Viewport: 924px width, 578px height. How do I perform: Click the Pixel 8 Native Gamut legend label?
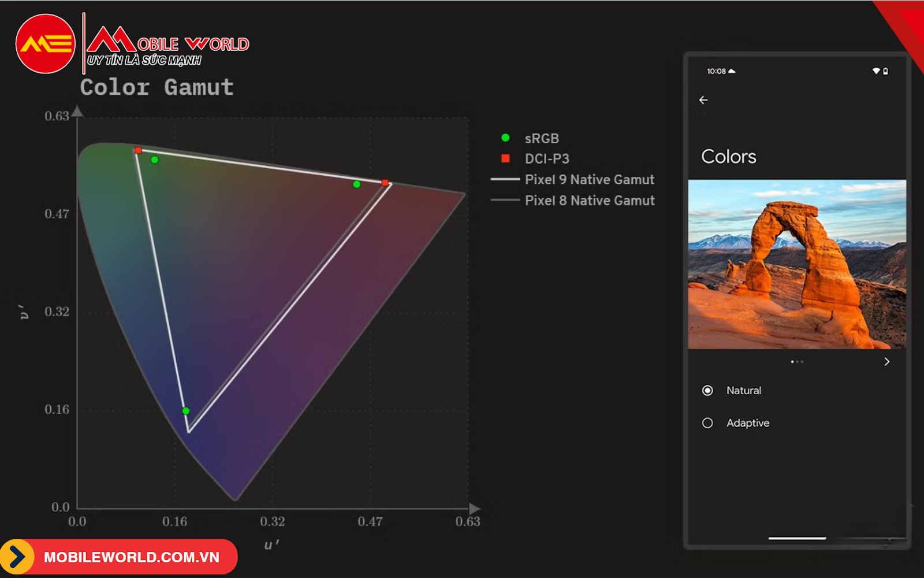(590, 201)
